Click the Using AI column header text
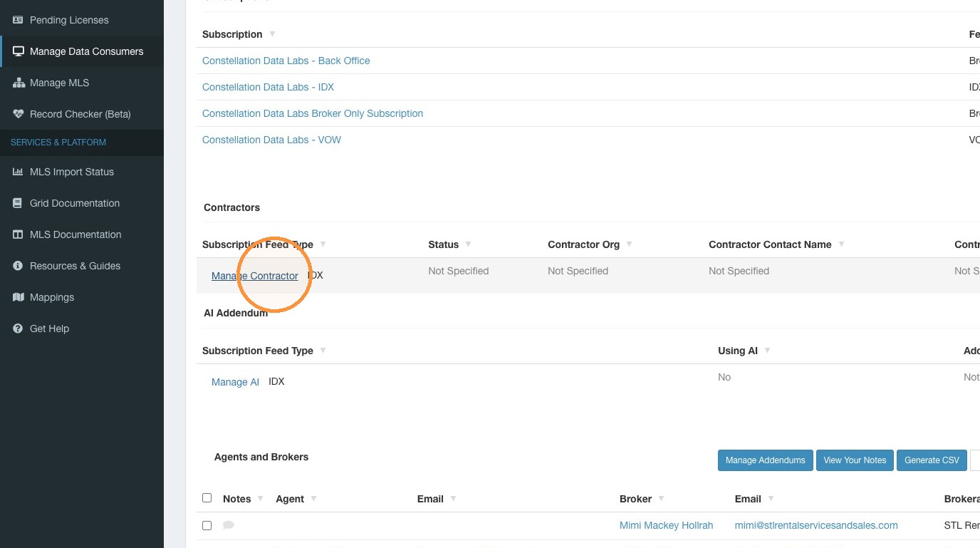The height and width of the screenshot is (548, 980). coord(737,351)
